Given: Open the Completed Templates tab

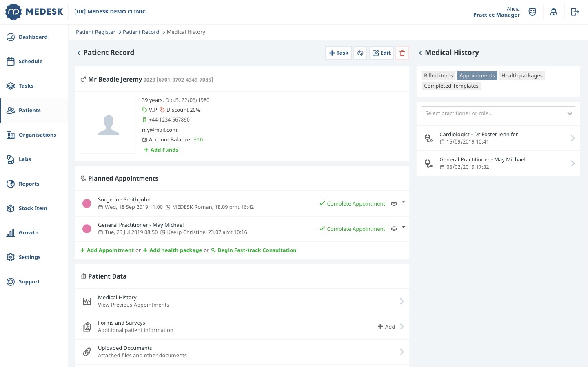Looking at the screenshot, I should 451,86.
